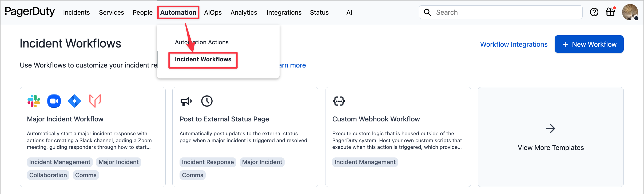Click the clock icon on Status Page card
644x194 pixels.
(207, 101)
